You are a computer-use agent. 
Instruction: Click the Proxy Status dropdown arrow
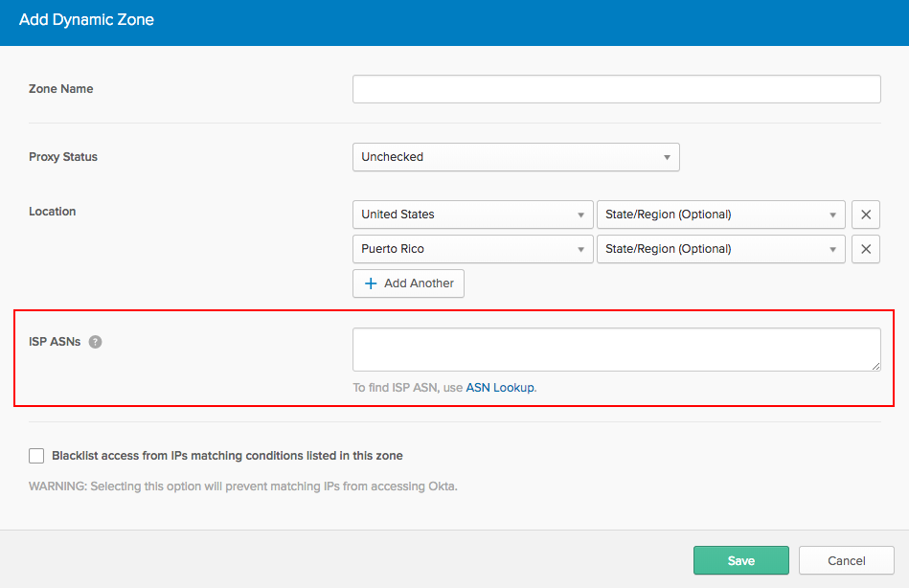click(x=667, y=157)
